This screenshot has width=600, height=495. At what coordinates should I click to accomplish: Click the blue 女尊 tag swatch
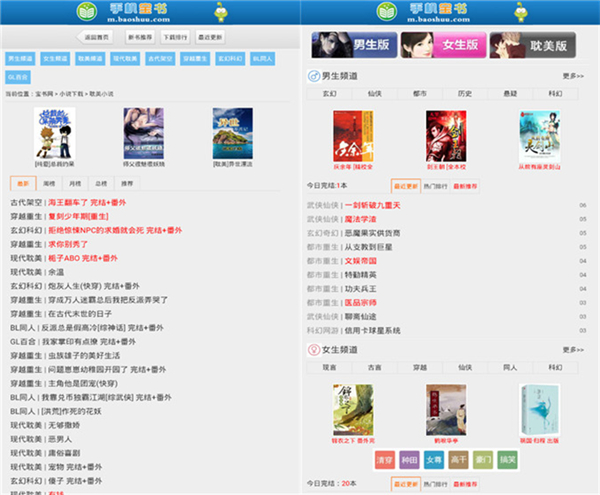434,460
